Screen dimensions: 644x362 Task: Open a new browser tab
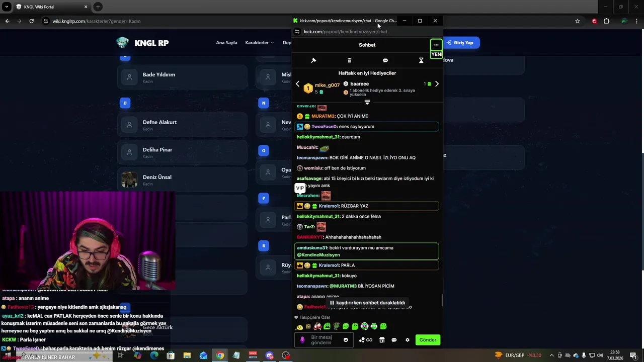pos(98,7)
